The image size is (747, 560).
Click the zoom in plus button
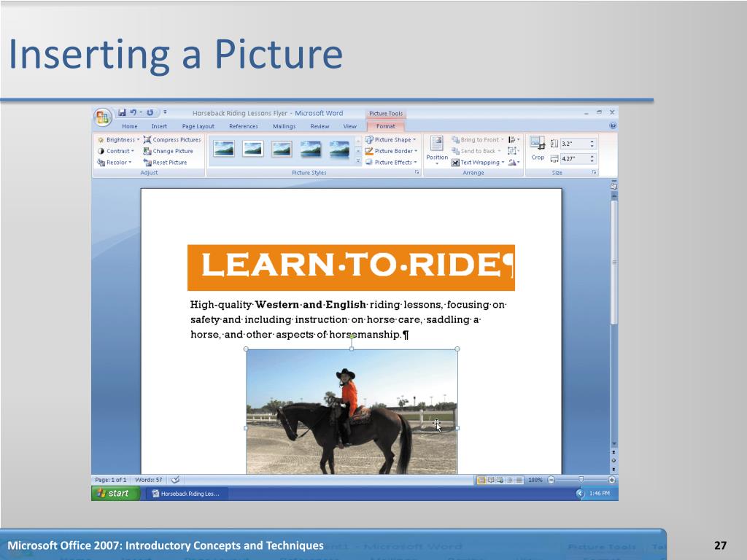tap(612, 480)
